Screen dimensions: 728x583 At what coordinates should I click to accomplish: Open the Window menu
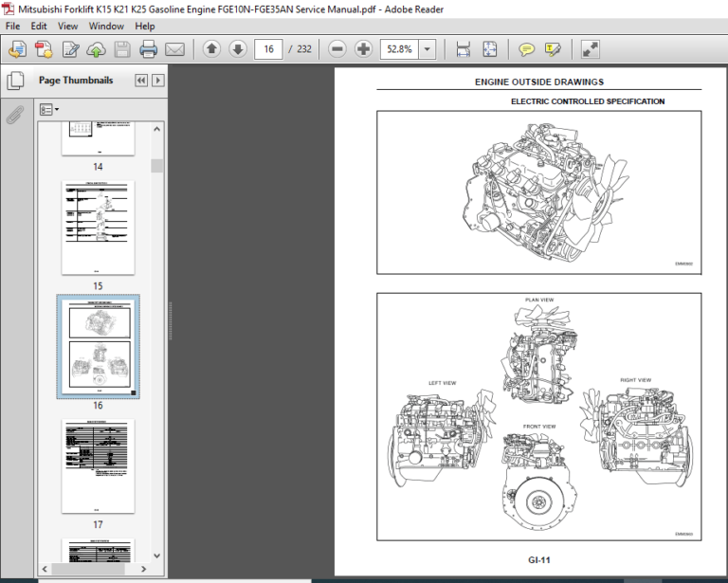106,26
